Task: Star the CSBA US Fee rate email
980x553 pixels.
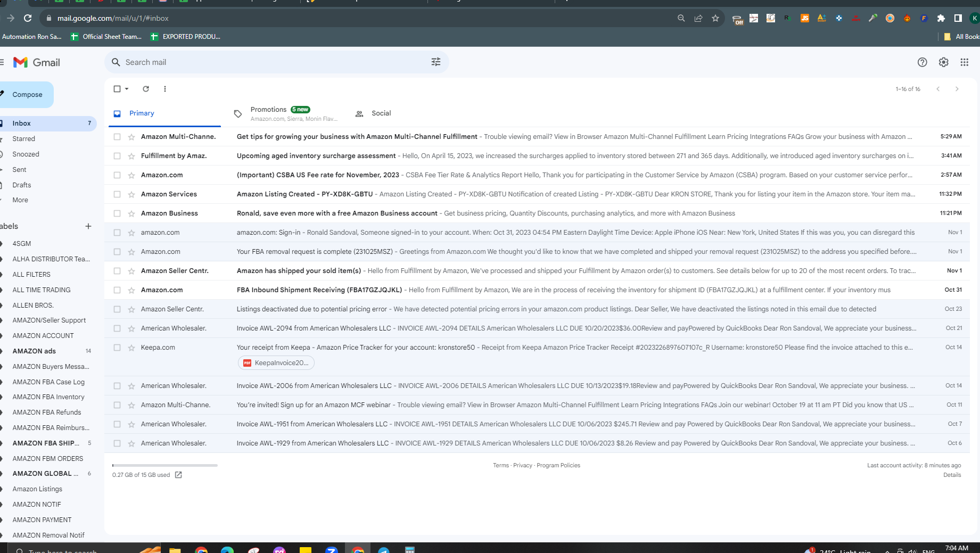Action: coord(131,175)
